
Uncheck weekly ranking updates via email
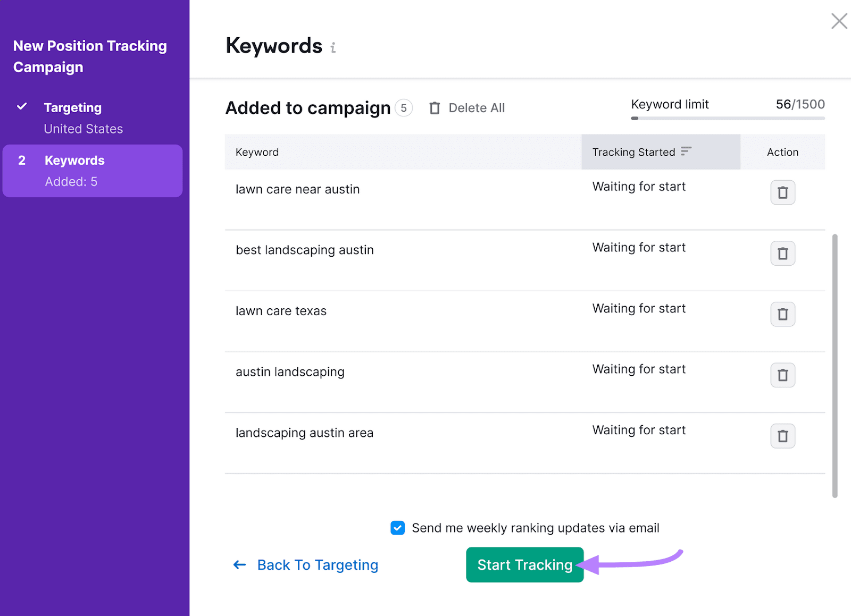pyautogui.click(x=397, y=528)
